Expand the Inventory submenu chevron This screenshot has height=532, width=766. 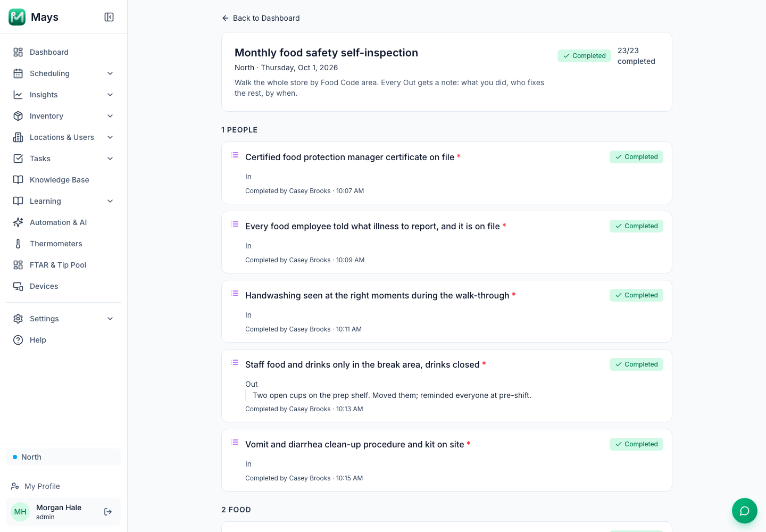110,116
